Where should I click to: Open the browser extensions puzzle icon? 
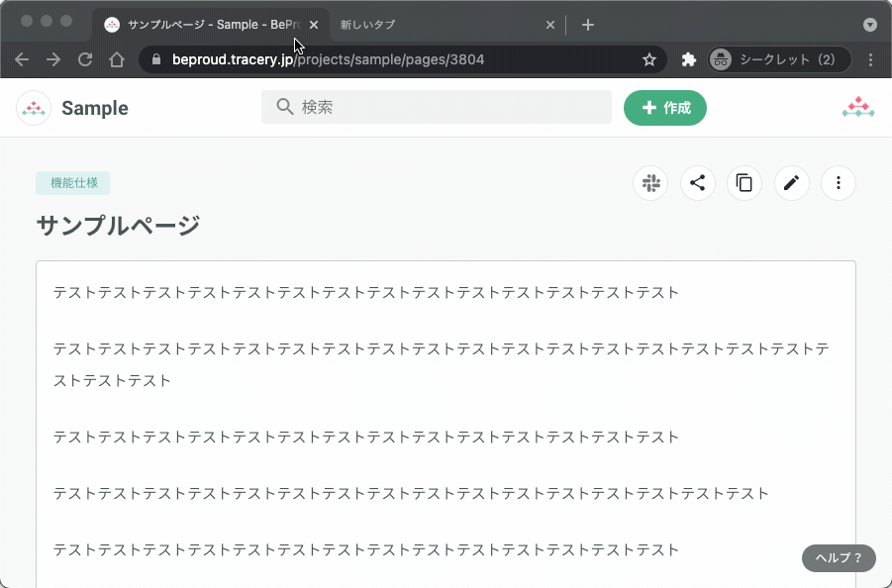coord(688,59)
